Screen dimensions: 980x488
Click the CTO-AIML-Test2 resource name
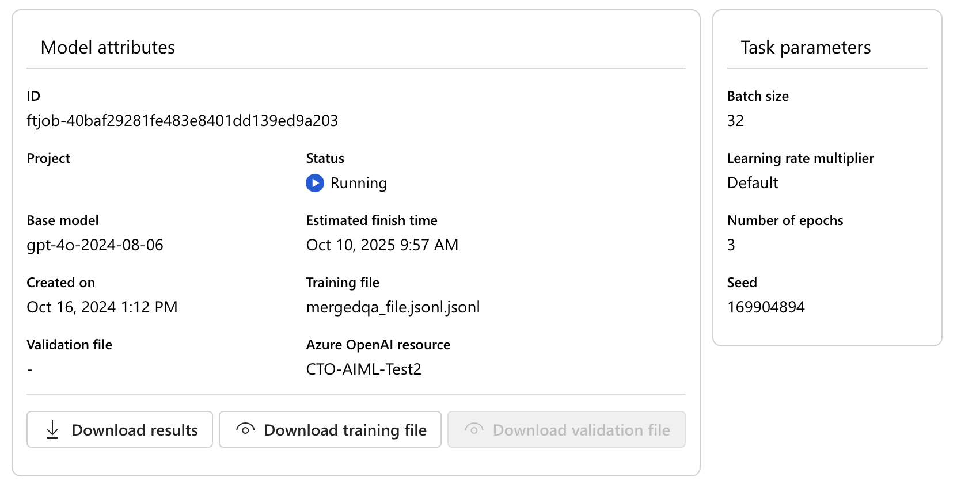(x=363, y=369)
